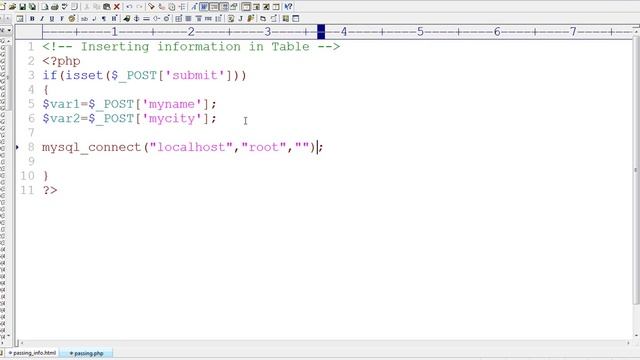Click the horizontal scrollbar below the editor
This screenshot has width=640, height=360.
[324, 343]
